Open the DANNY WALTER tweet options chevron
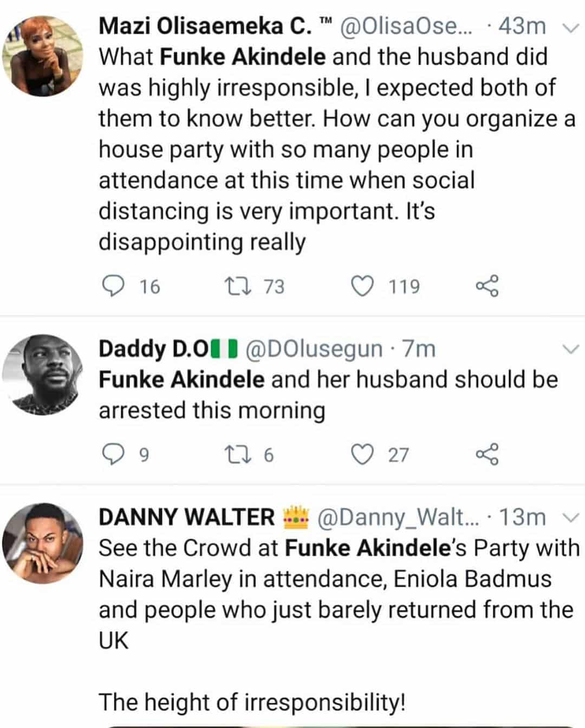The height and width of the screenshot is (728, 585). point(571,517)
